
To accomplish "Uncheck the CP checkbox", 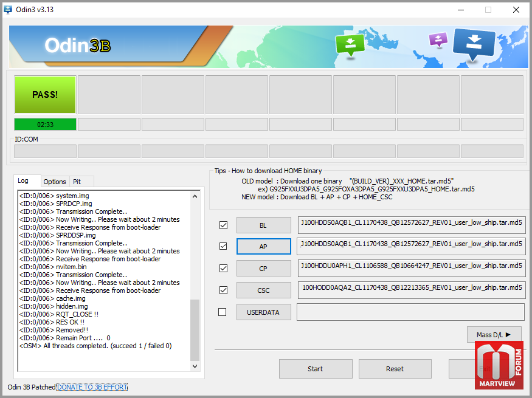I will tap(223, 269).
